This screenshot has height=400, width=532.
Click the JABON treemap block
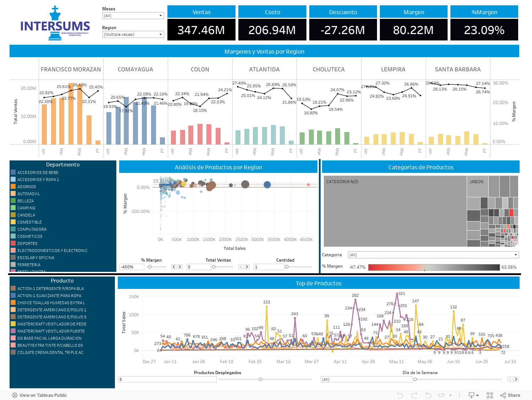[x=477, y=186]
